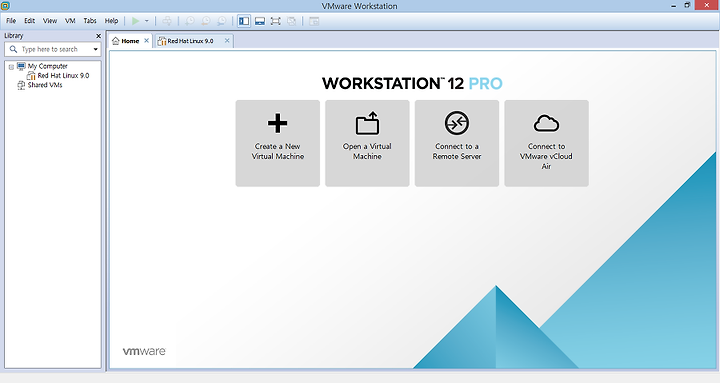Minimize the VMware Workstation window
The height and width of the screenshot is (383, 720).
click(x=674, y=6)
